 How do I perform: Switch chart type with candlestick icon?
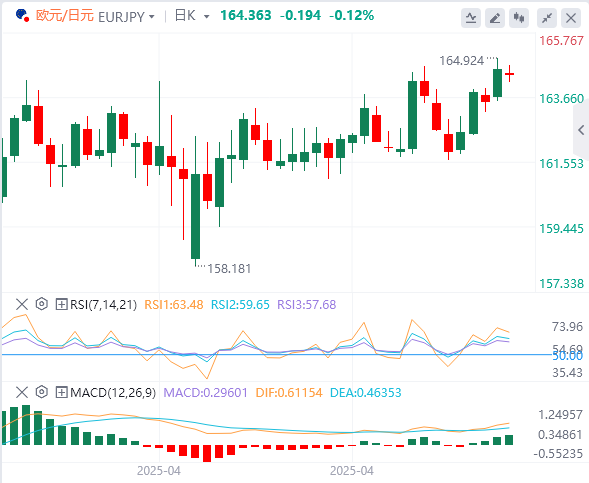click(519, 18)
